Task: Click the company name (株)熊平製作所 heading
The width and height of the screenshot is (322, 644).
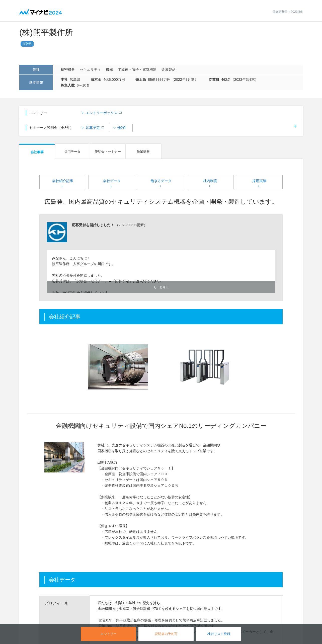Action: [x=46, y=33]
